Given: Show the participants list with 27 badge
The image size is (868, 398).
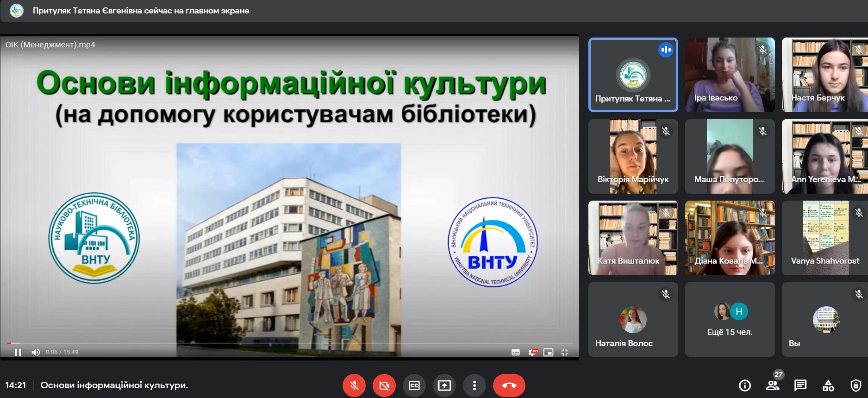Looking at the screenshot, I should (x=773, y=385).
